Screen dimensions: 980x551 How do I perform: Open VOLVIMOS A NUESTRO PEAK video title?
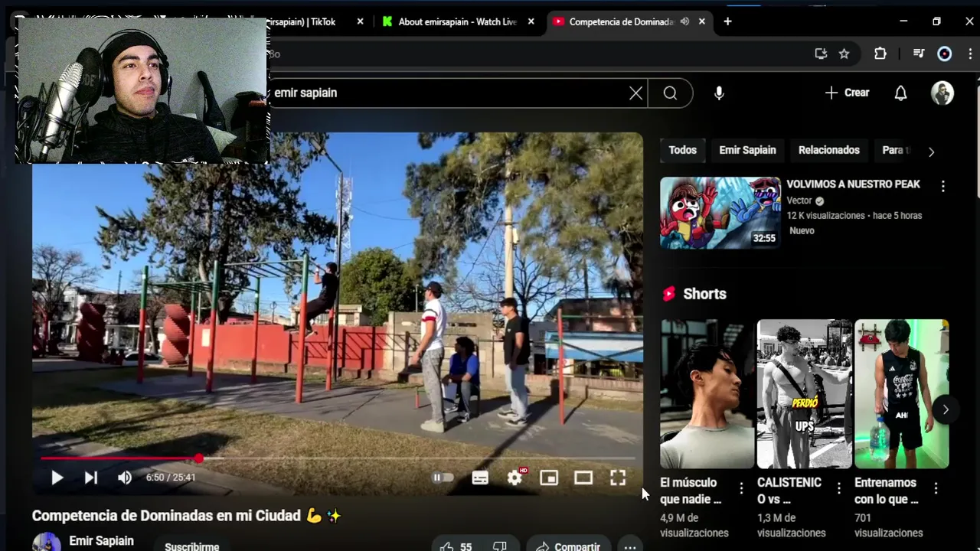(x=853, y=184)
